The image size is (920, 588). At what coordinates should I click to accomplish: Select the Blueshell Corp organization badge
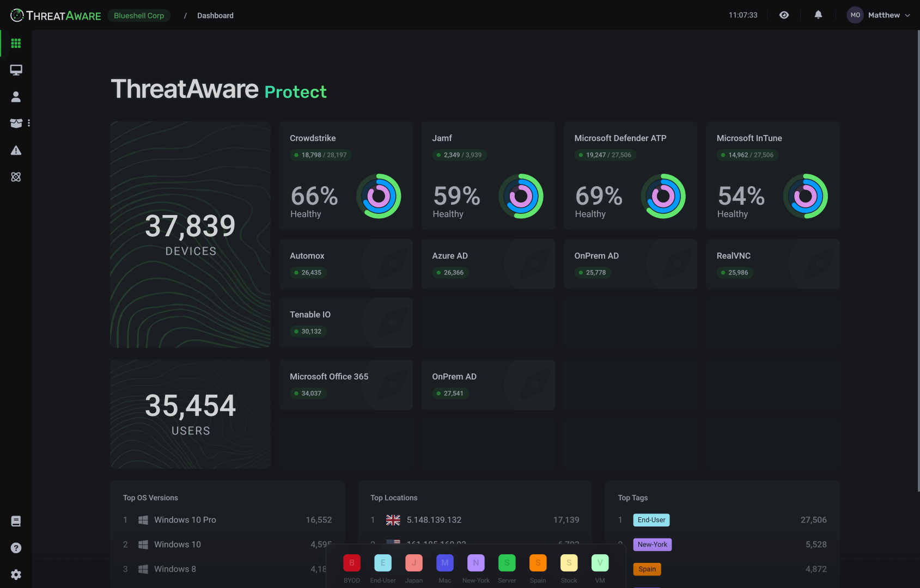[x=139, y=16]
